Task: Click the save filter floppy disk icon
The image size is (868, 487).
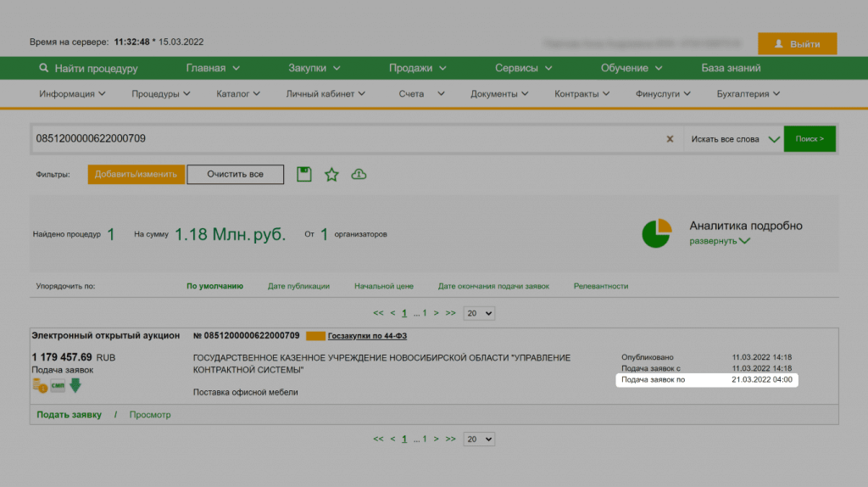Action: click(304, 174)
